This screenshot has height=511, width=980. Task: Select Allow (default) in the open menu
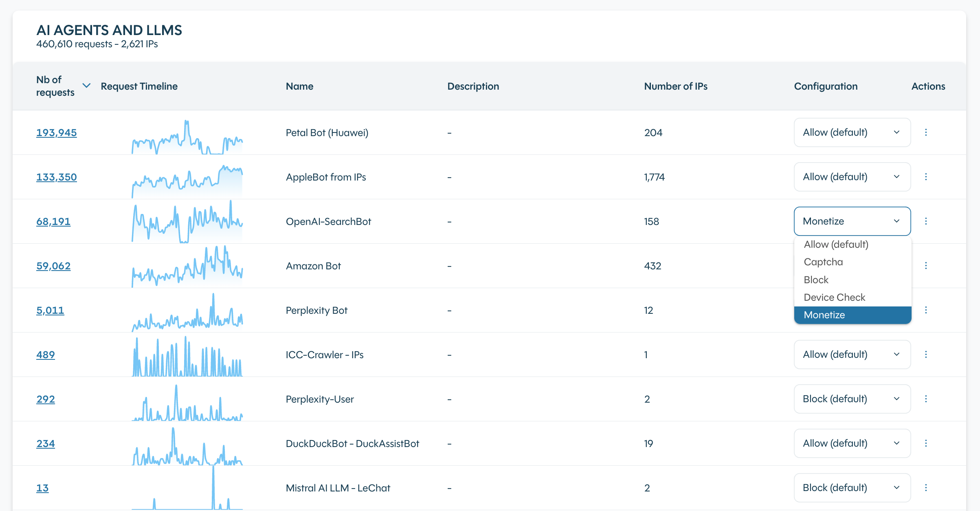coord(835,244)
